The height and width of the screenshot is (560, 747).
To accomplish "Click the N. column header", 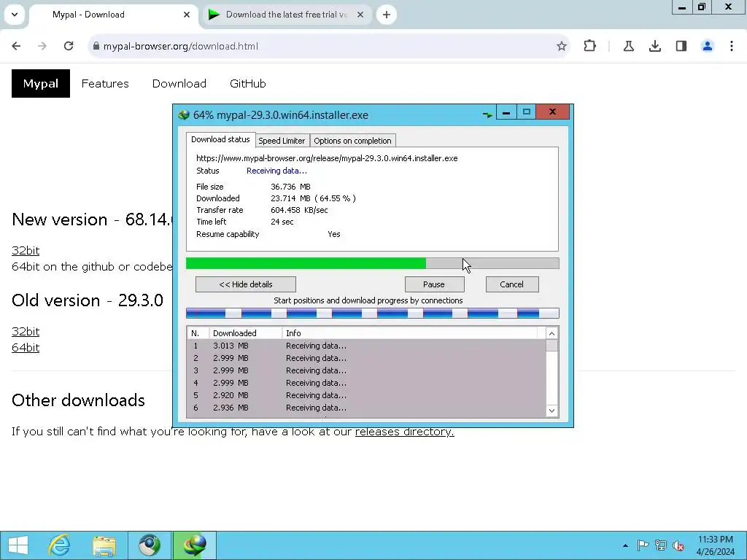I will (198, 333).
